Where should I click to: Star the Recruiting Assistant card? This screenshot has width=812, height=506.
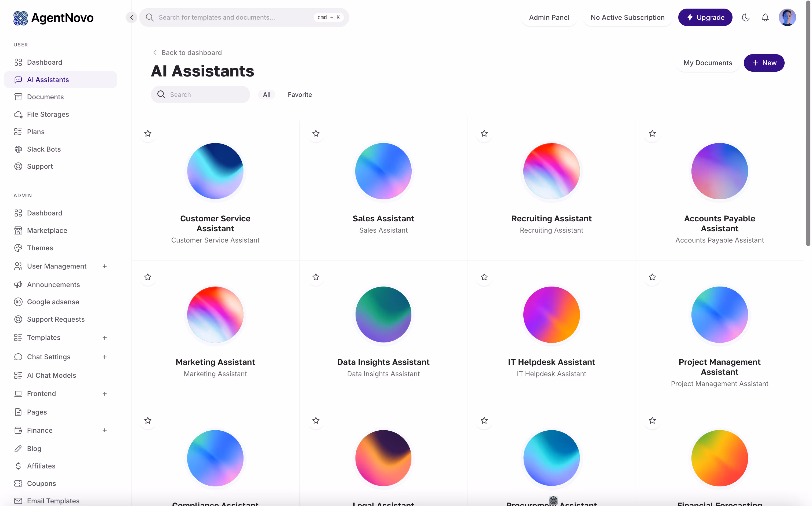pyautogui.click(x=484, y=134)
